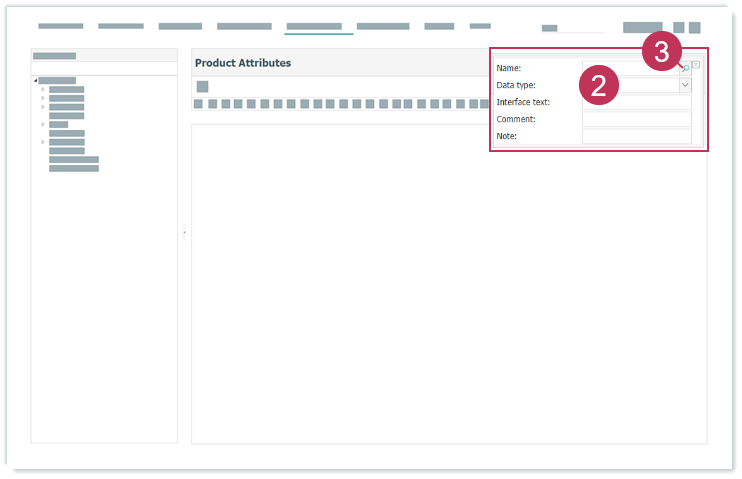The height and width of the screenshot is (479, 742).
Task: Close the attribute search panel with X icon
Action: click(x=696, y=65)
